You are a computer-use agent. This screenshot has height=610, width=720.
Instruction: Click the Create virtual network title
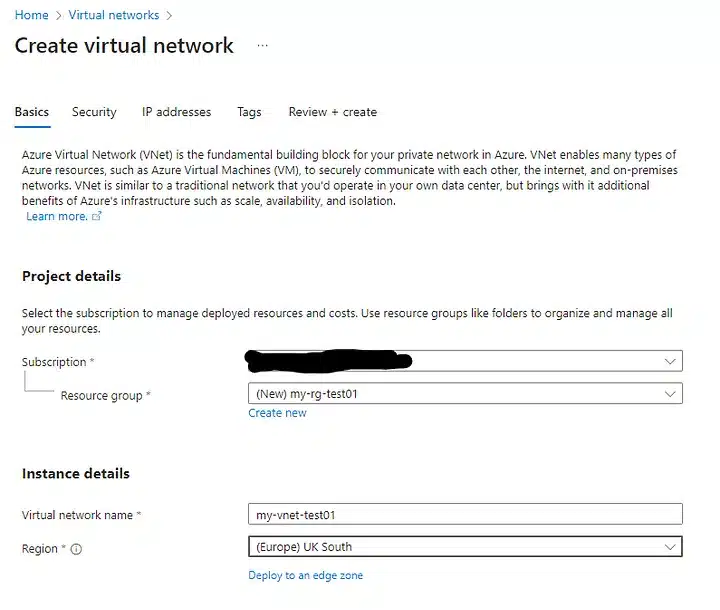click(x=124, y=45)
